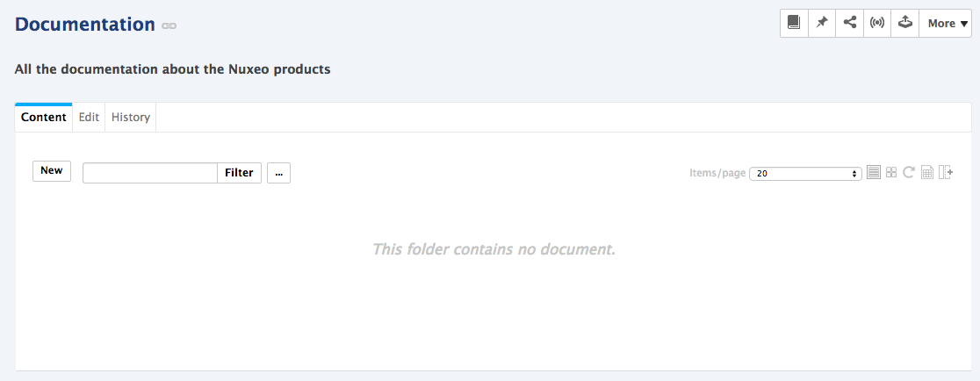Click the share icon
Viewport: 980px width, 381px height.
[849, 23]
